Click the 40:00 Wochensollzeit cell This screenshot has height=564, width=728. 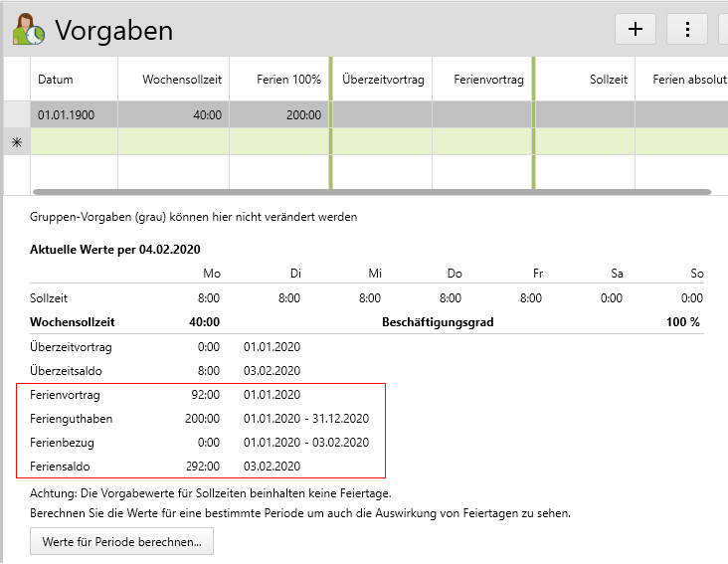click(x=173, y=114)
